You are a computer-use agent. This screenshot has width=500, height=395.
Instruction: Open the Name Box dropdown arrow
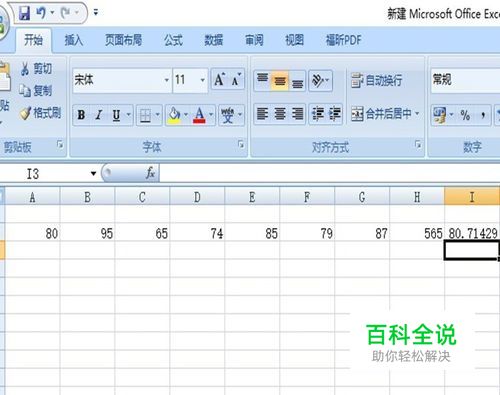(x=93, y=174)
